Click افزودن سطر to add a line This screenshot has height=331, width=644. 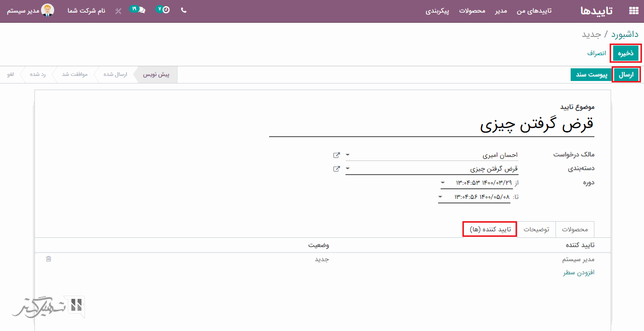[579, 272]
